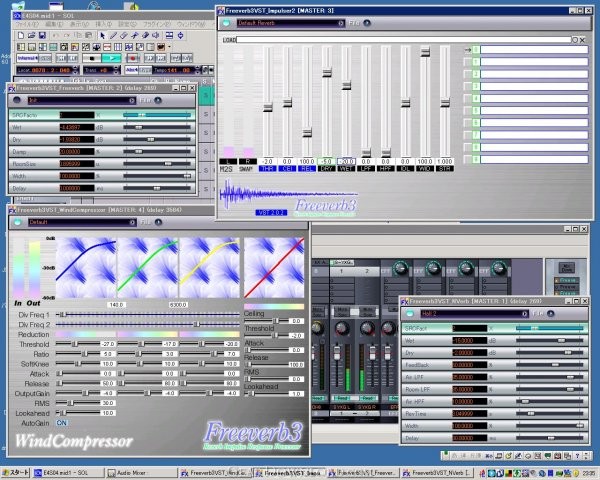This screenshot has height=480, width=600.
Task: Toggle the power button in NVerb window
Action: pos(409,314)
